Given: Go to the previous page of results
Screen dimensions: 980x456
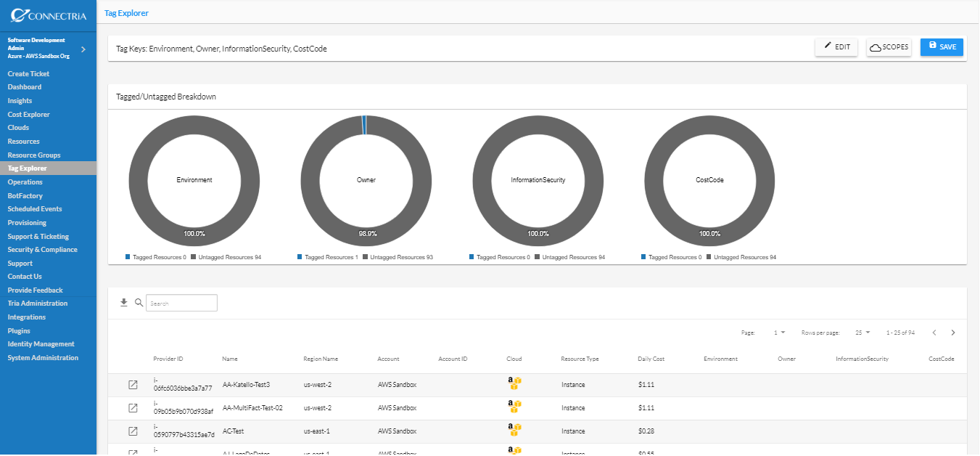Looking at the screenshot, I should (934, 333).
